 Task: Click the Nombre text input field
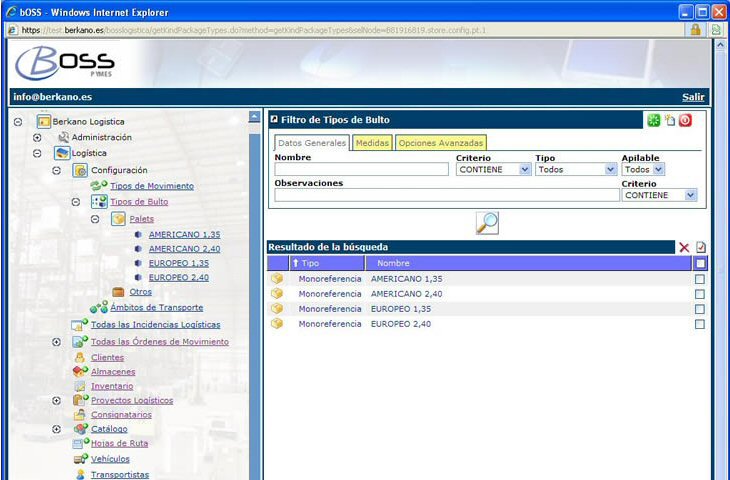361,170
